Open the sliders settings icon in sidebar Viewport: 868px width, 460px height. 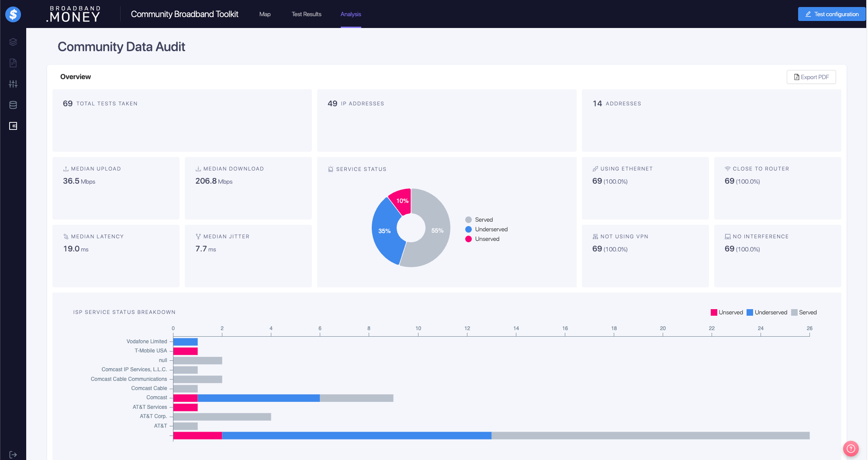tap(13, 84)
